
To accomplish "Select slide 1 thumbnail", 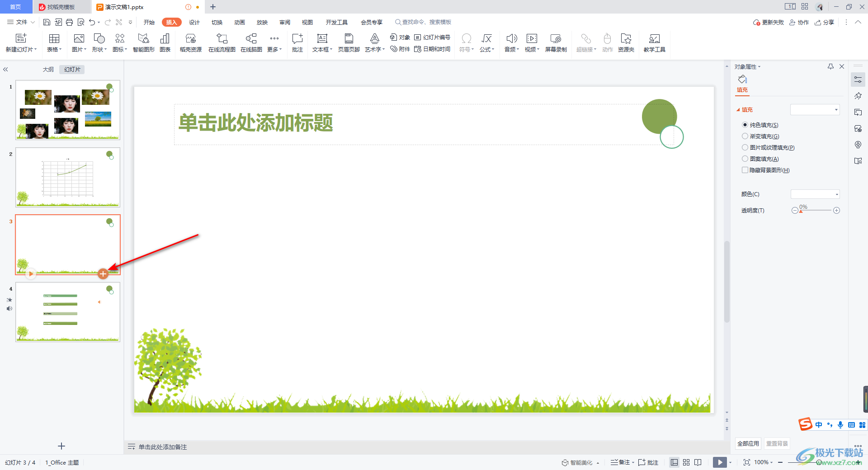I will click(x=68, y=110).
